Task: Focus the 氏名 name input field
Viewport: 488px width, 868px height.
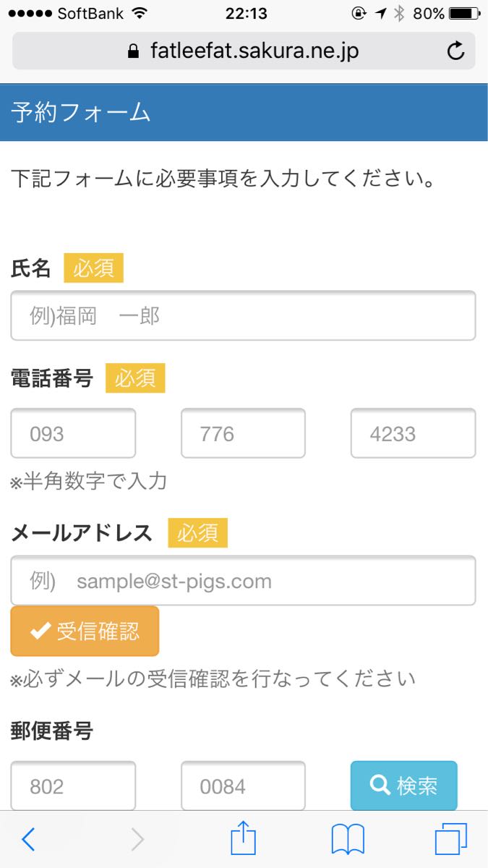Action: point(243,316)
